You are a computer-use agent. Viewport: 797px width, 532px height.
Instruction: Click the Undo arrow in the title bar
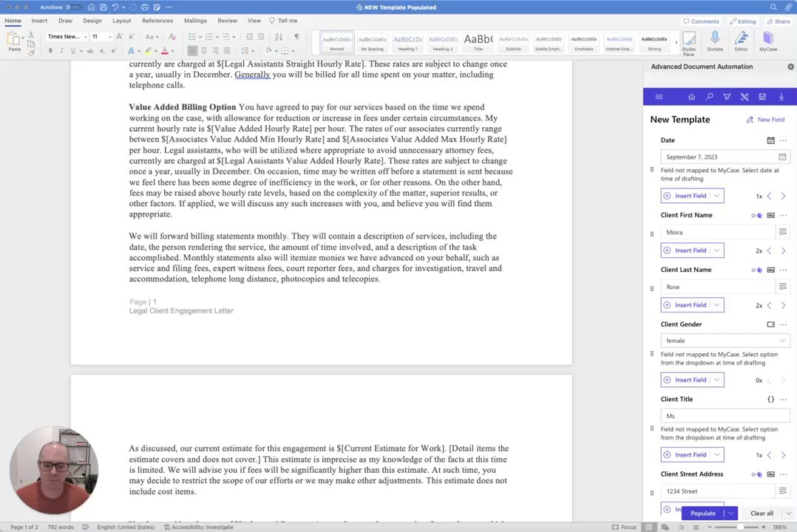(x=115, y=7)
